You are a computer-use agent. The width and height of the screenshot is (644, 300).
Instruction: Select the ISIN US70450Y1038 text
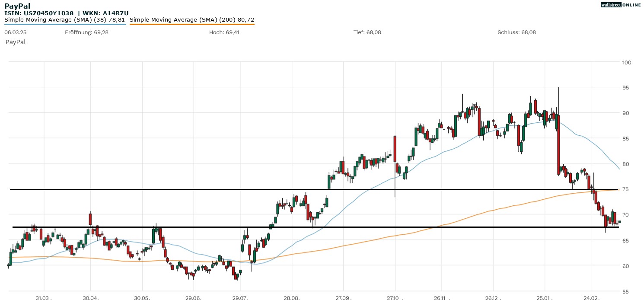click(40, 13)
